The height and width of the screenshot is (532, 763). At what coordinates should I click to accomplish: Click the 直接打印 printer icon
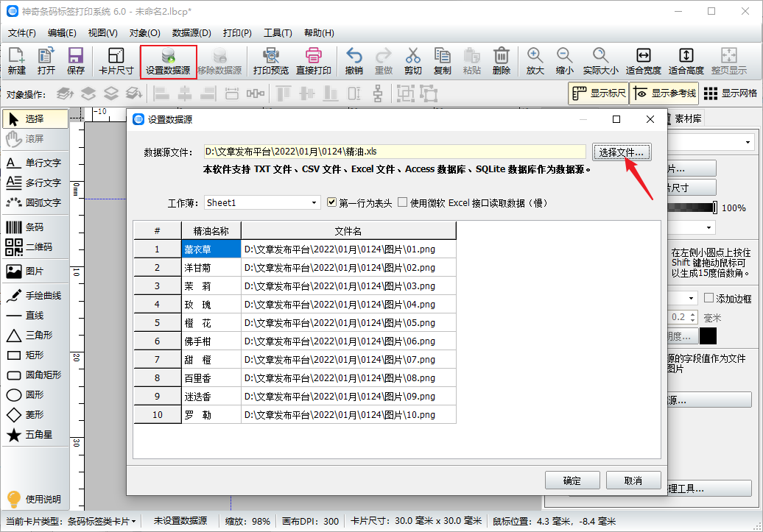(314, 61)
